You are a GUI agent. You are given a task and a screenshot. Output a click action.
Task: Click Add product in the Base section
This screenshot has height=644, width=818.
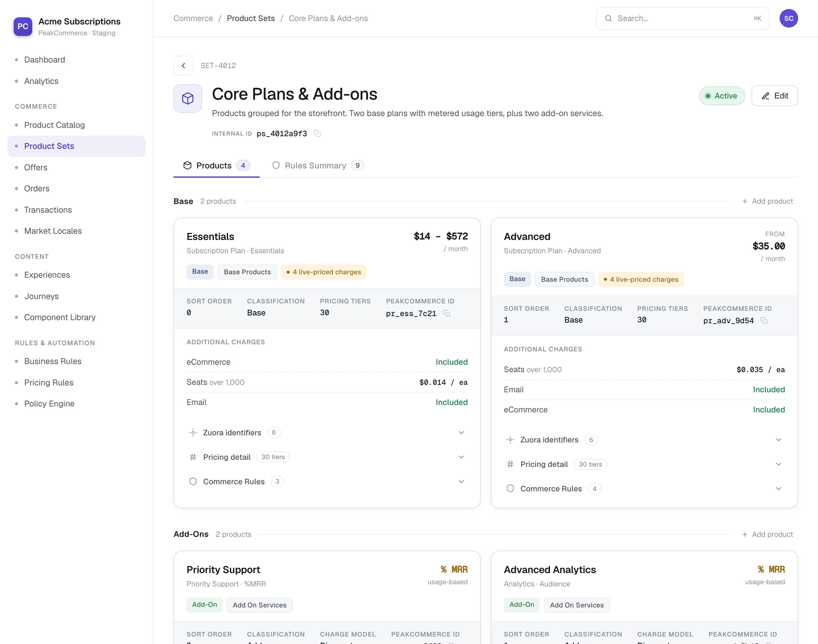point(767,201)
